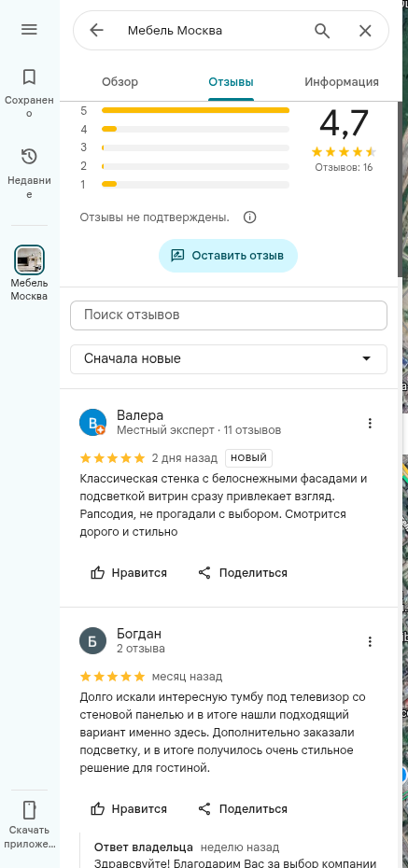Screen dimensions: 408x868
Task: Open Recent history clock icon
Action: click(29, 157)
